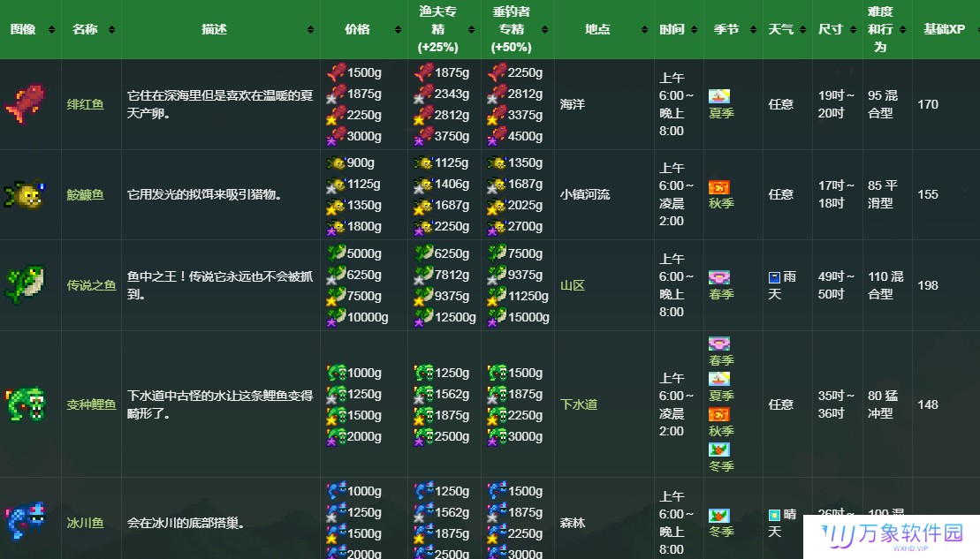Sort table by 时间 column arrow
This screenshot has height=559, width=980.
(695, 29)
